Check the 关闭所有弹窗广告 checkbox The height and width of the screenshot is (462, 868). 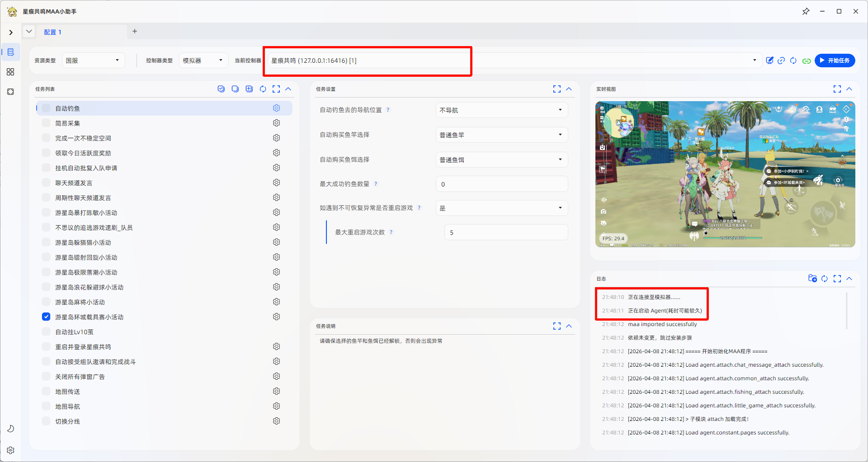(x=46, y=376)
